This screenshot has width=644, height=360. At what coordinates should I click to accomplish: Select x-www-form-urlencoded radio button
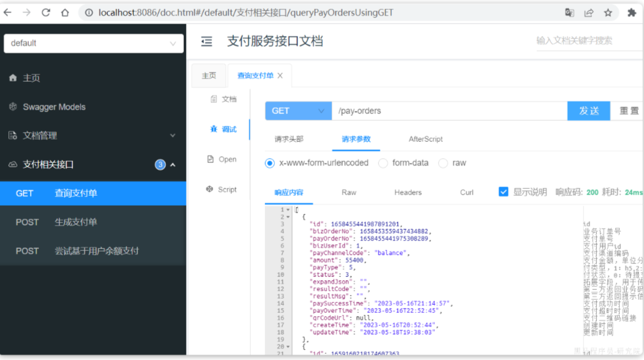click(x=269, y=163)
